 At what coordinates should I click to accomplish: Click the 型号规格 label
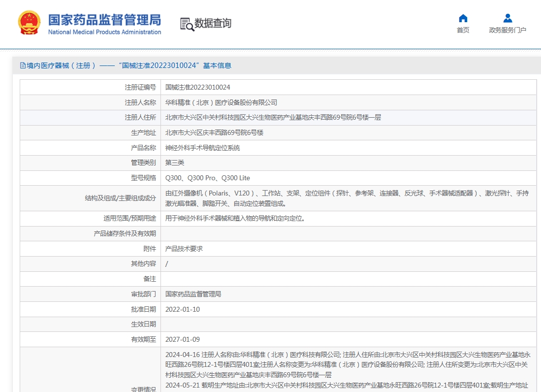pyautogui.click(x=144, y=178)
